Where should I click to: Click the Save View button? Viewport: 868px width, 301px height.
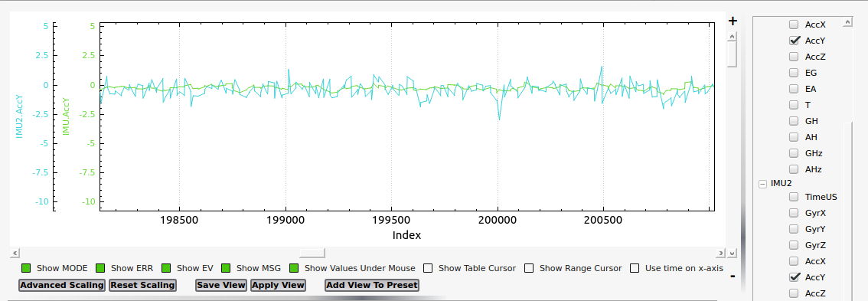coord(221,285)
